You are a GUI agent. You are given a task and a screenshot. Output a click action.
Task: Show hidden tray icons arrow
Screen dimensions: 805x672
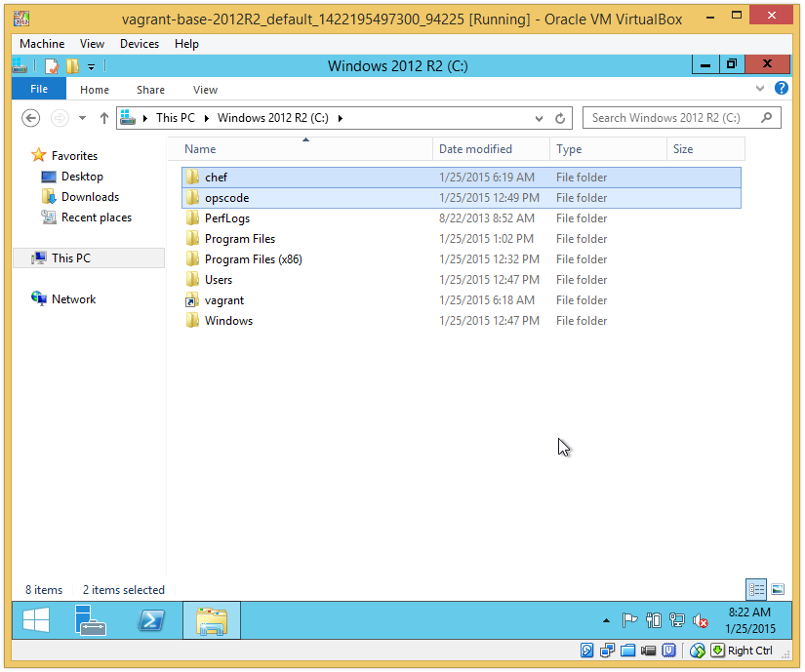click(x=606, y=620)
